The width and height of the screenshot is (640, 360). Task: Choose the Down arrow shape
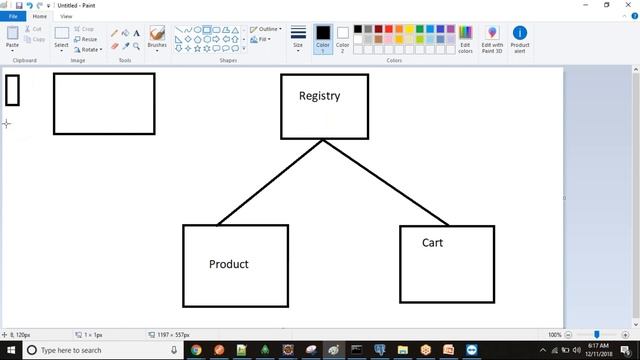[179, 49]
